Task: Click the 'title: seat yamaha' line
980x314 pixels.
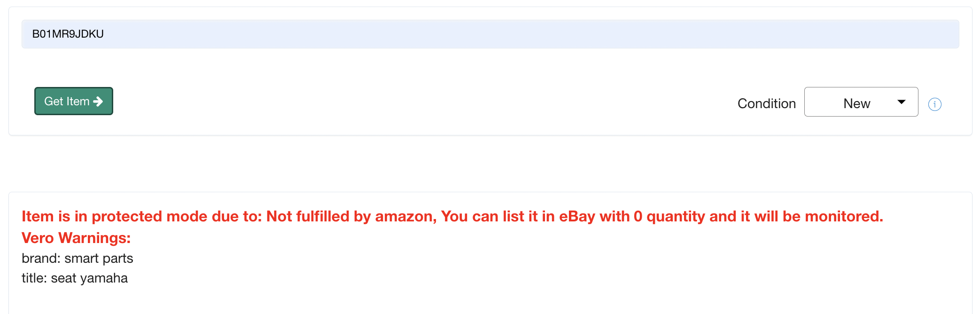Action: click(x=75, y=278)
